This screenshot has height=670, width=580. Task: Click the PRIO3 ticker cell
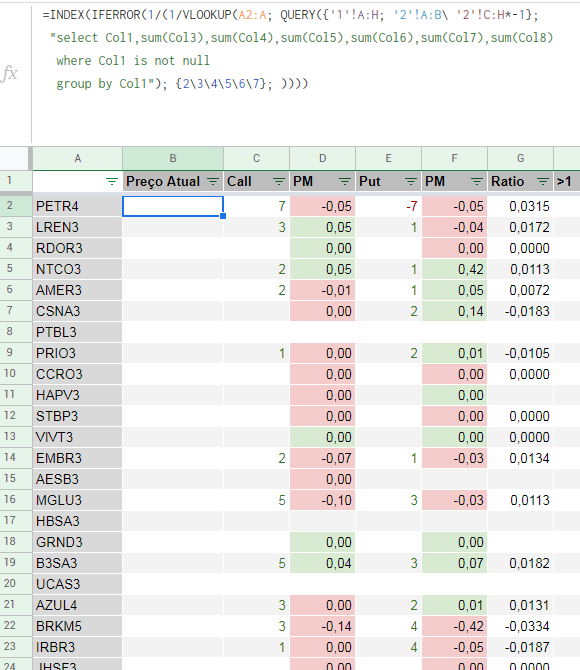coord(77,353)
